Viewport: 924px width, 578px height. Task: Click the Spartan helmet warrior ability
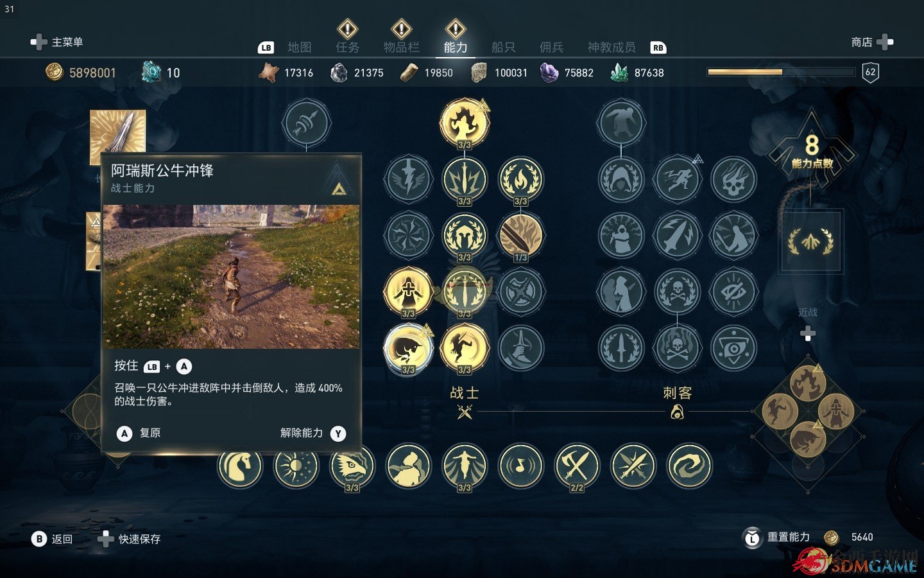[465, 236]
